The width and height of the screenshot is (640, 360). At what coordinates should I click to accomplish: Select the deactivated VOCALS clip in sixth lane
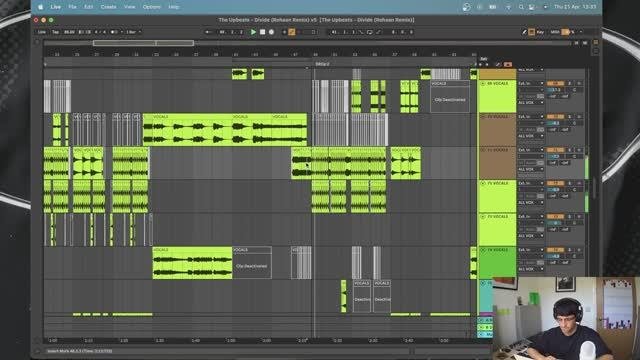coord(252,263)
